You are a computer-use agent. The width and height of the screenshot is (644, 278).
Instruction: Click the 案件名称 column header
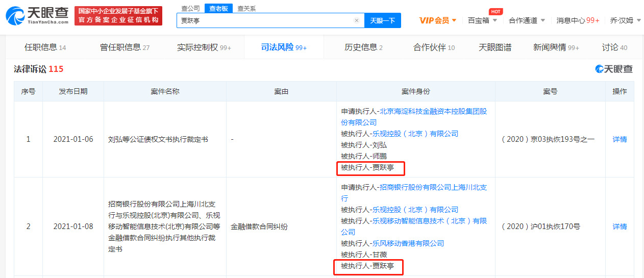pos(165,91)
